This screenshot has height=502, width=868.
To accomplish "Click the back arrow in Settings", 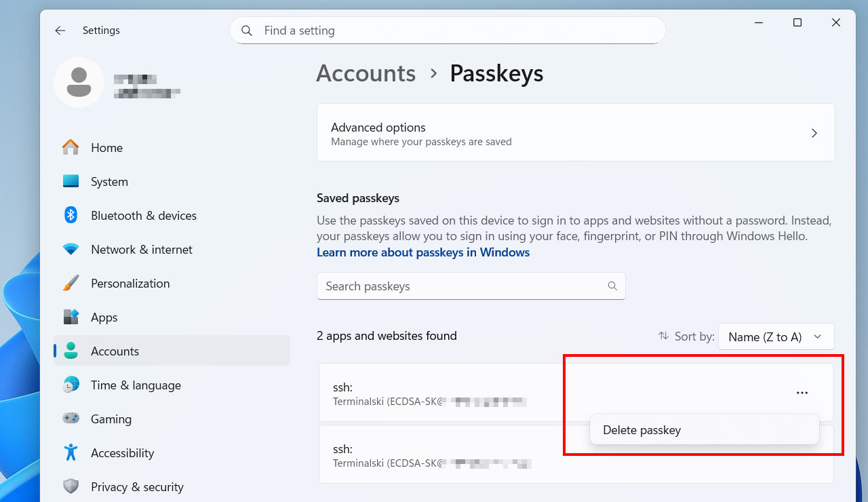I will (60, 31).
